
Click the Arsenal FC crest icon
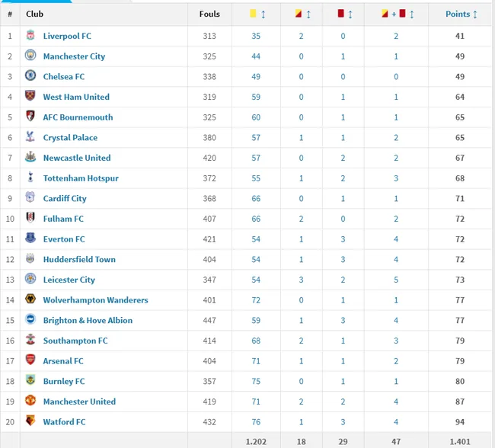click(30, 360)
